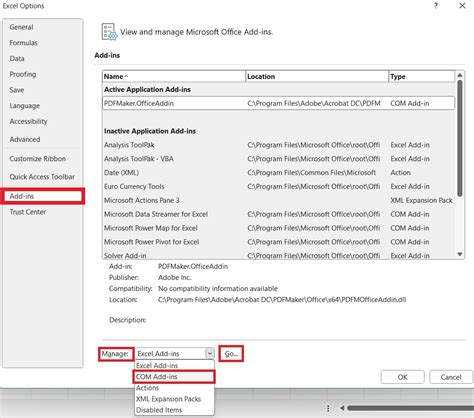474x418 pixels.
Task: Close the Excel Options dialog
Action: 462,6
